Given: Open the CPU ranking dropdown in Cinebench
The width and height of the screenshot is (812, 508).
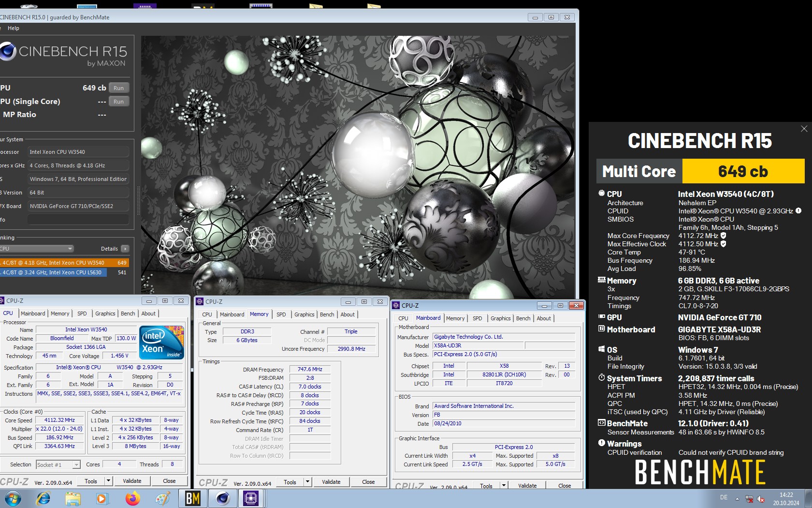Looking at the screenshot, I should (x=36, y=249).
